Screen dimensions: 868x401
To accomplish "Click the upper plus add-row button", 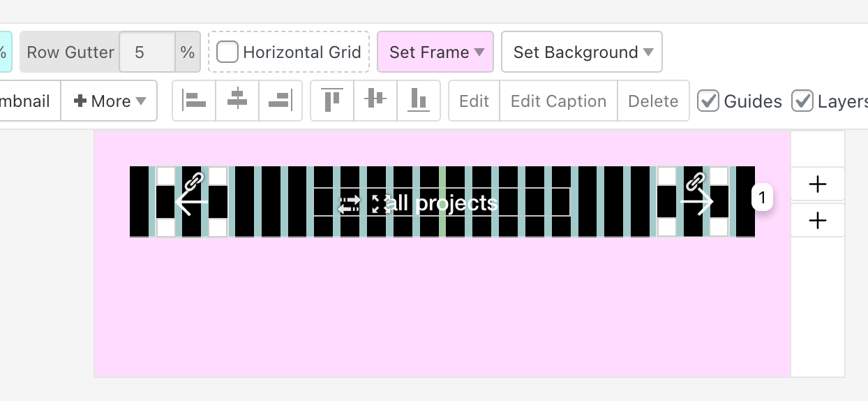I will (x=817, y=184).
